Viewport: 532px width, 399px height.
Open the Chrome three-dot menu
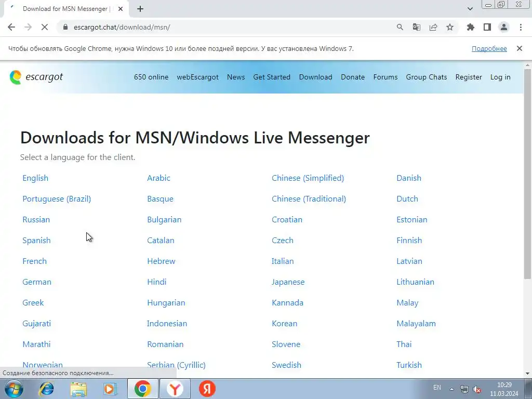click(521, 27)
